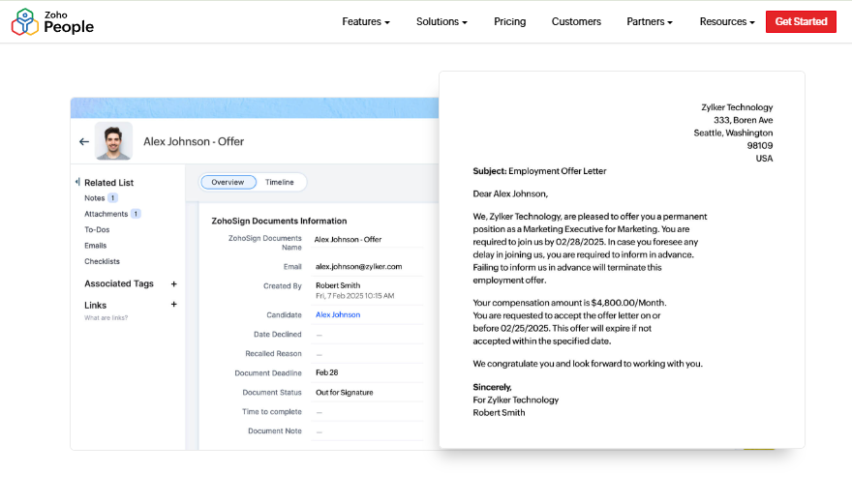Click the 'Seattle, Washington' address line
The height and width of the screenshot is (504, 852).
733,133
